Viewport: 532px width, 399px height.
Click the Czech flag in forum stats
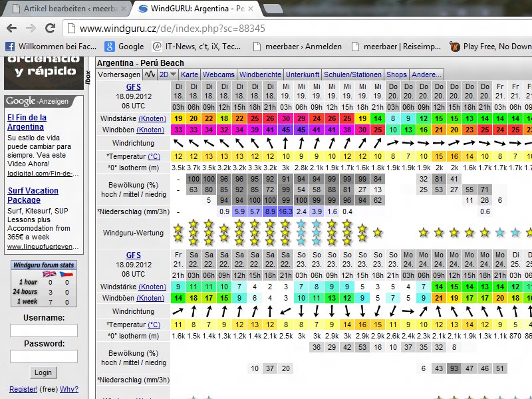tap(66, 274)
